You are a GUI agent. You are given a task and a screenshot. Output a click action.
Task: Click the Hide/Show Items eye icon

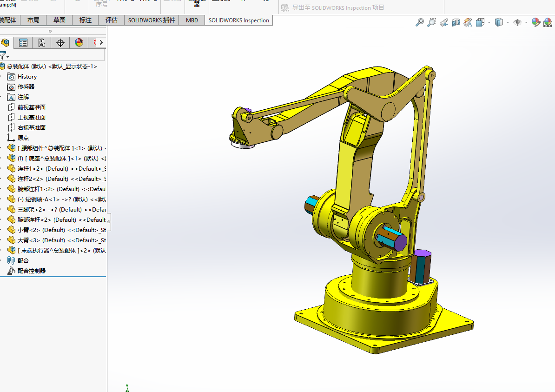click(517, 23)
